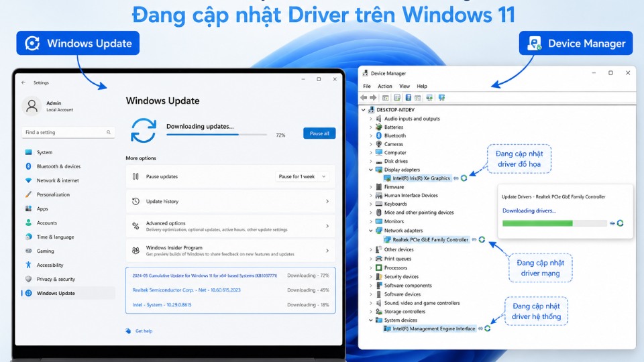644x362 pixels.
Task: Open Advanced options
Action: pyautogui.click(x=230, y=226)
